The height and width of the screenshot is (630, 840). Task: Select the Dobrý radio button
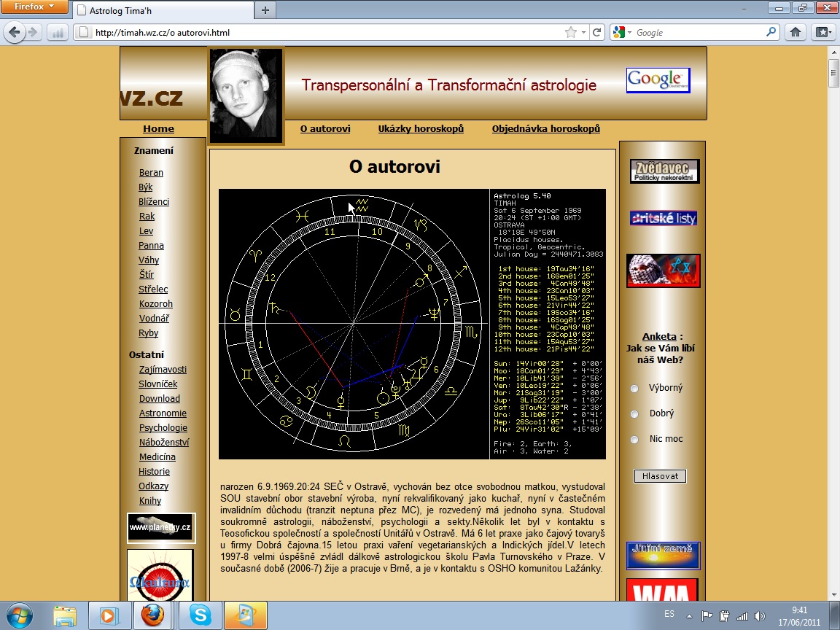click(634, 414)
